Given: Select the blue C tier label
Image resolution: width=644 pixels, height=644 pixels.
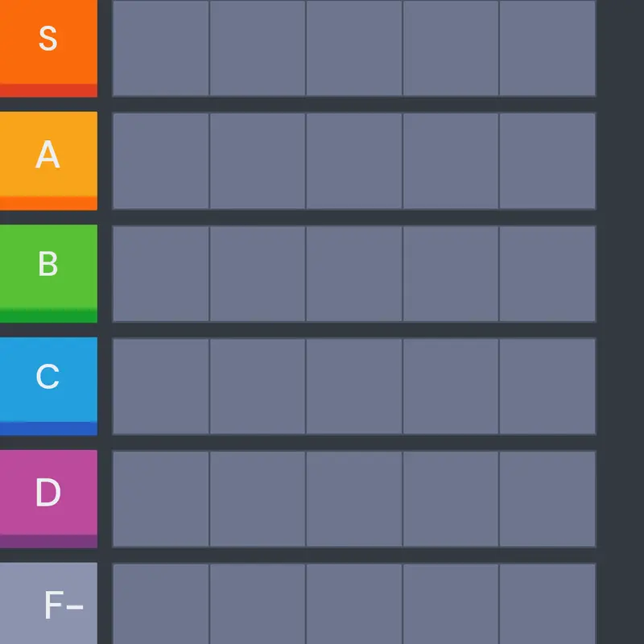Looking at the screenshot, I should tap(48, 386).
